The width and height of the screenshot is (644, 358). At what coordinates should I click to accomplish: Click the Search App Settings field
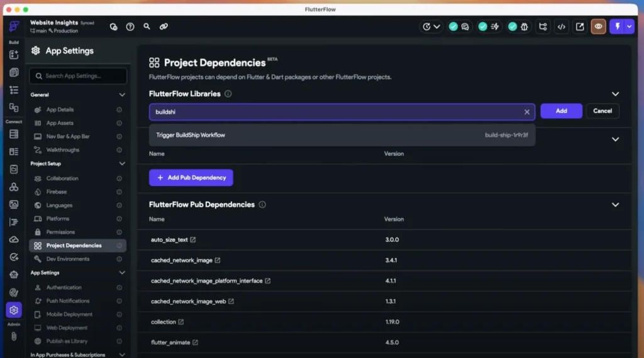click(x=78, y=76)
